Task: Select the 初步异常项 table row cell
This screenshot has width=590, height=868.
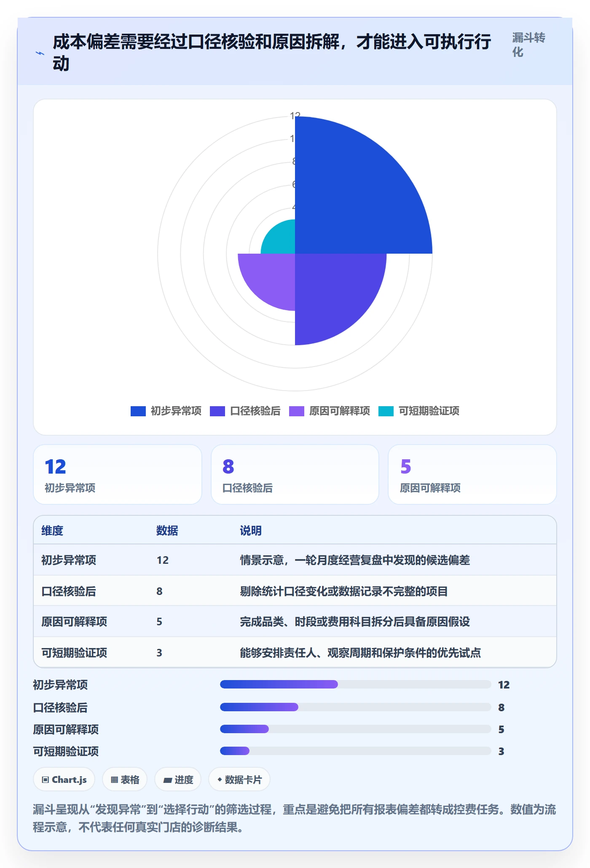Action: tap(69, 560)
